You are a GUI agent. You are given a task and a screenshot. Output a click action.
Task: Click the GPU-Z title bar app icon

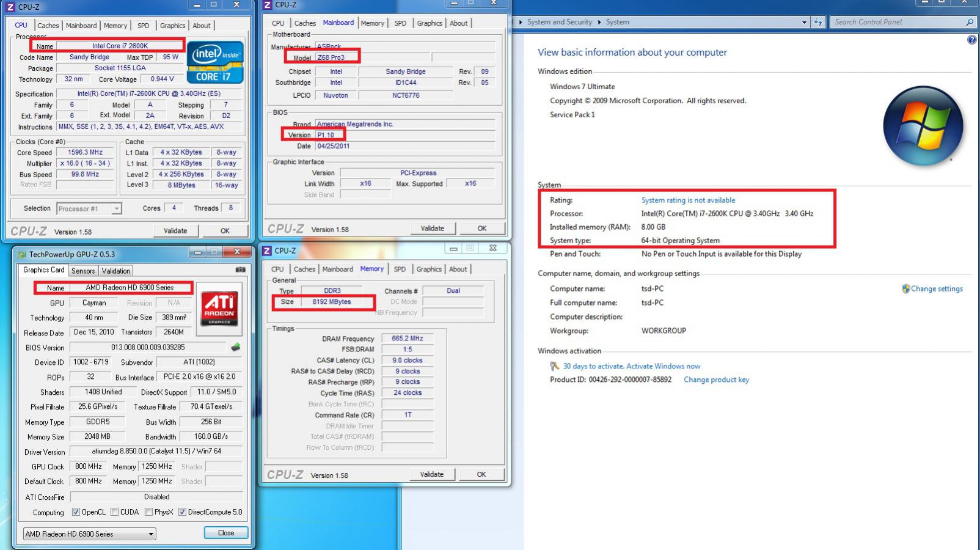[x=22, y=254]
